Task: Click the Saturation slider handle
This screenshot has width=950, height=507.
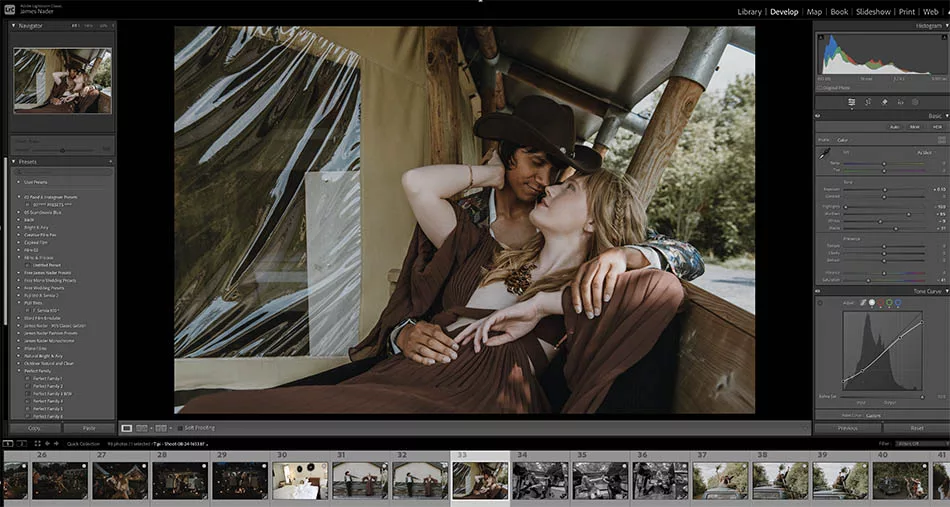Action: (868, 280)
